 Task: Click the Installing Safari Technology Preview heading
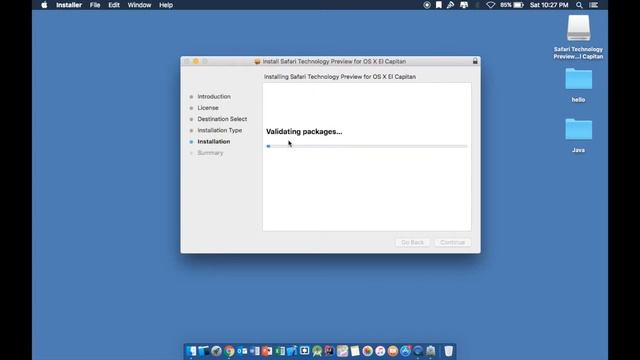pos(340,77)
